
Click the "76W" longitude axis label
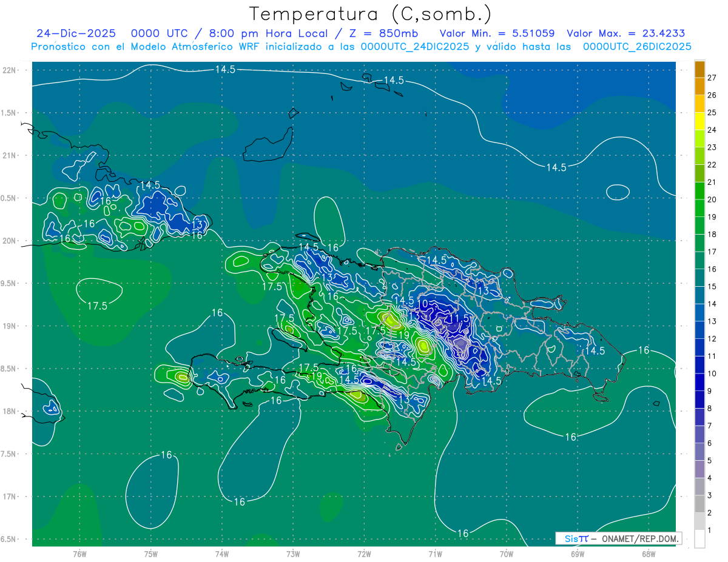[x=79, y=554]
